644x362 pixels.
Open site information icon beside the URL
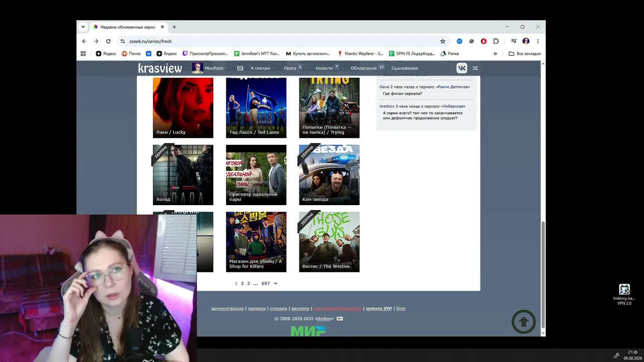pyautogui.click(x=122, y=41)
